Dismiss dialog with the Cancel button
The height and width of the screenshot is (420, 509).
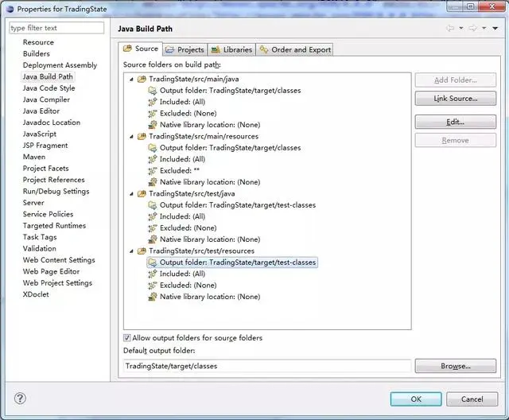pos(472,399)
